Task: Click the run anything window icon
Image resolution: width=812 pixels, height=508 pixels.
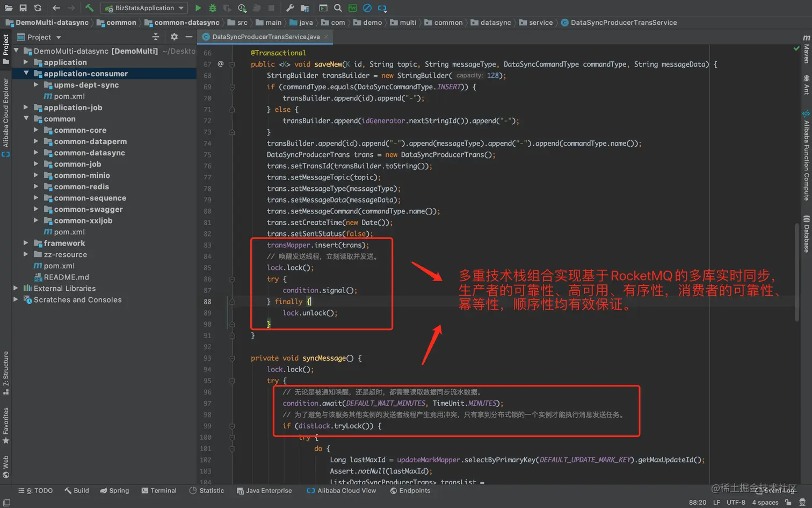Action: click(x=323, y=8)
